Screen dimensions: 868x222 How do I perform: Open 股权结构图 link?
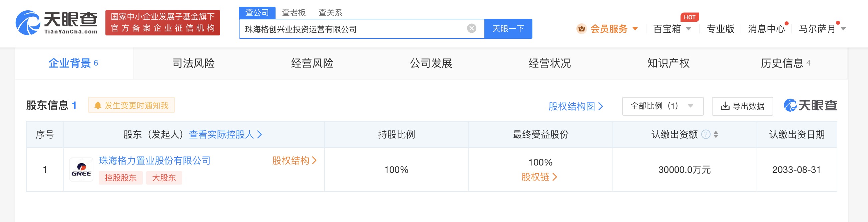[x=575, y=106]
